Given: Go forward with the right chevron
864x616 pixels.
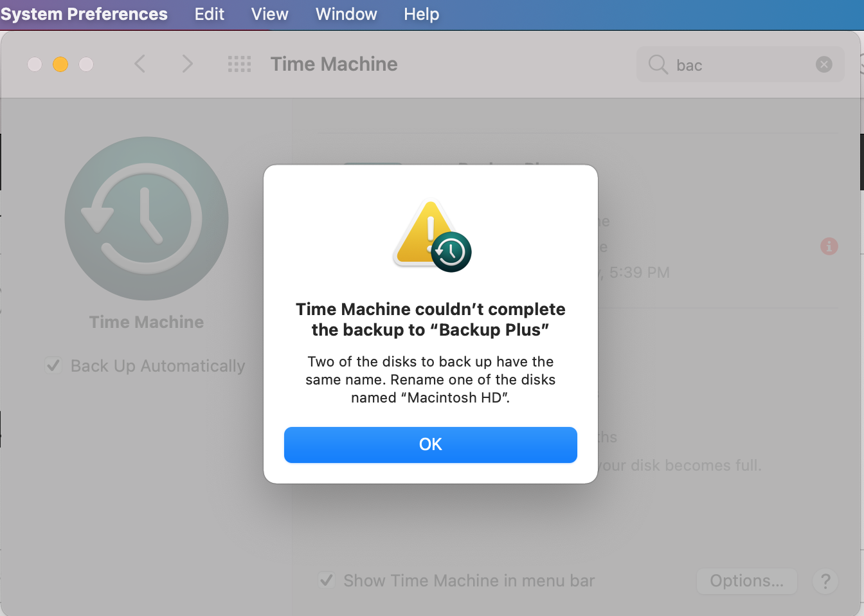Looking at the screenshot, I should click(x=187, y=64).
